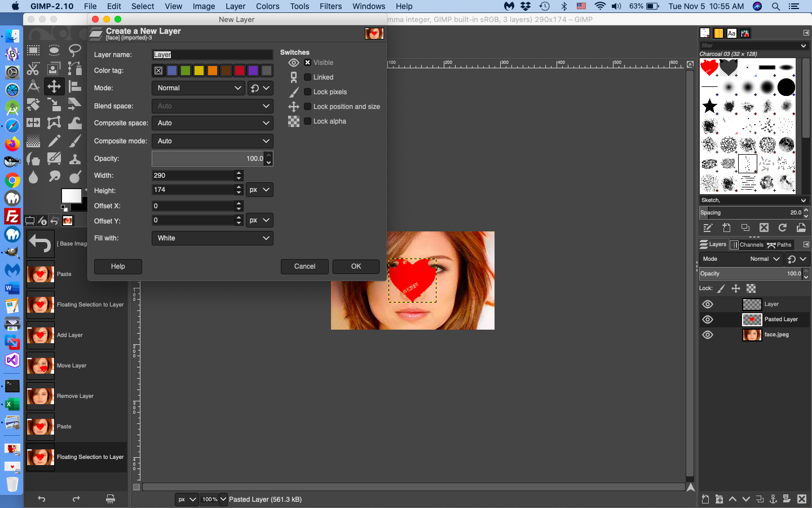Switch to the Channels tab
This screenshot has height=508, width=812.
747,245
